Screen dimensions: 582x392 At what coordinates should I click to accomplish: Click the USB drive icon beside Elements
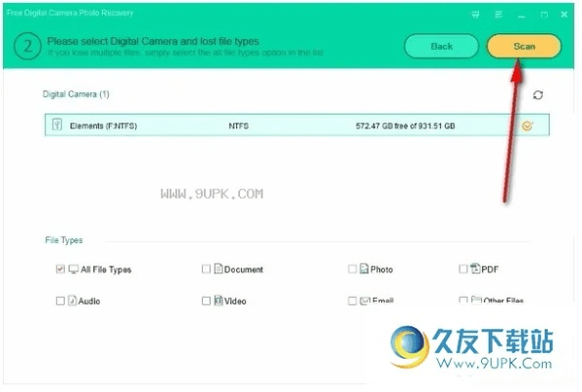[57, 124]
